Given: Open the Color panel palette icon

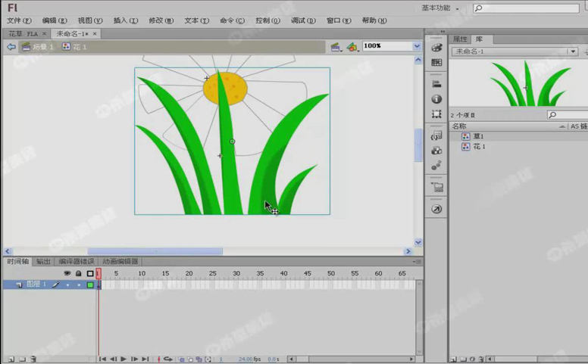Looking at the screenshot, I should (x=436, y=47).
